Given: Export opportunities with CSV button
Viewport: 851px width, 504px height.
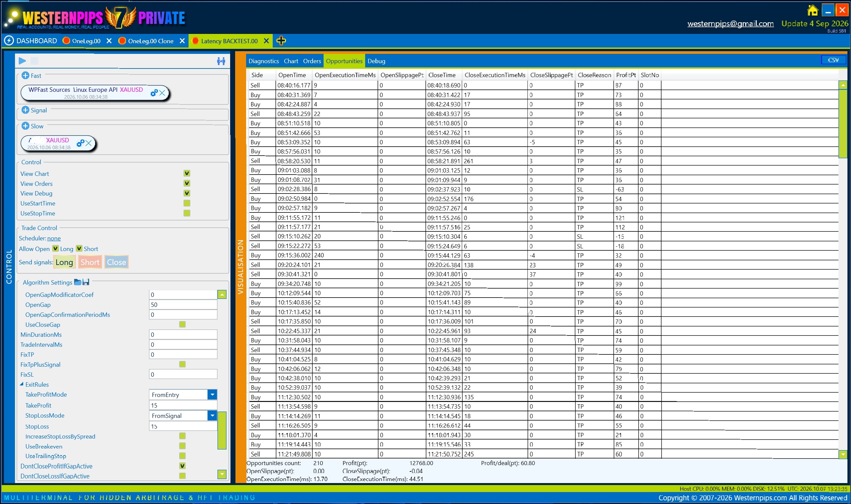Looking at the screenshot, I should (x=833, y=60).
